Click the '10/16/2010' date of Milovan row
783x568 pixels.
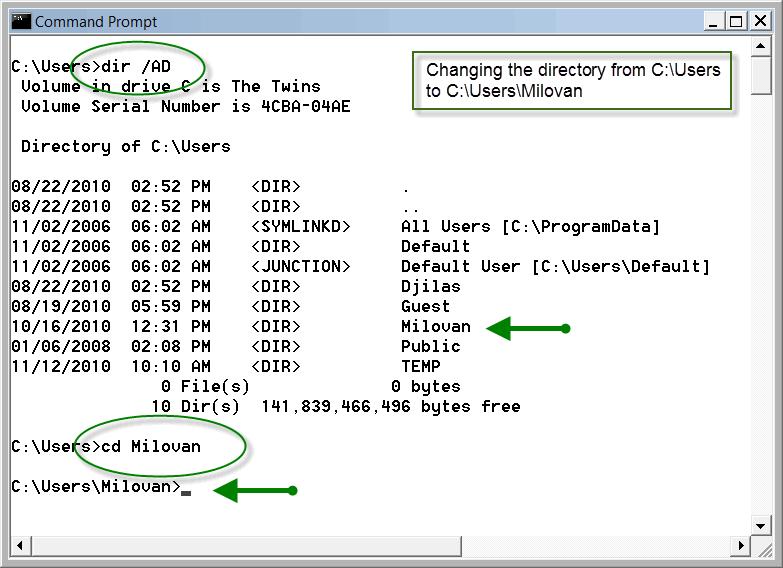click(61, 326)
